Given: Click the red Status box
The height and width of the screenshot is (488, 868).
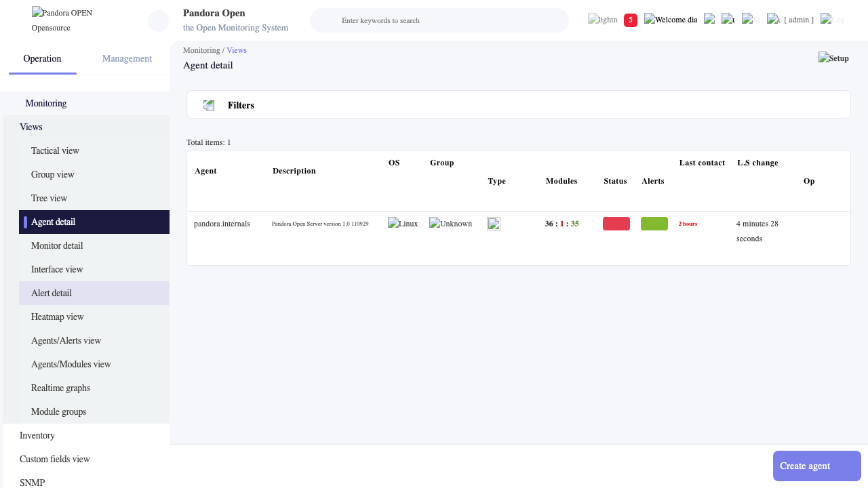Looking at the screenshot, I should pyautogui.click(x=616, y=224).
